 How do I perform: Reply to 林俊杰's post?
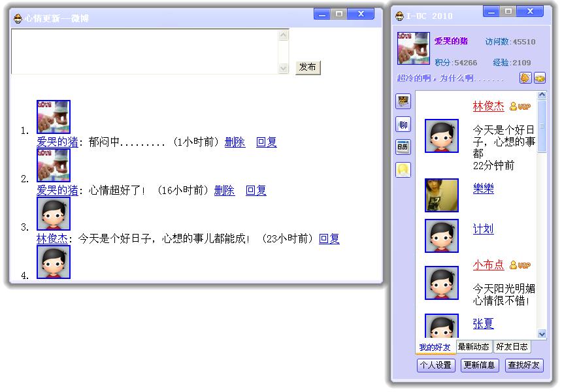pyautogui.click(x=329, y=238)
